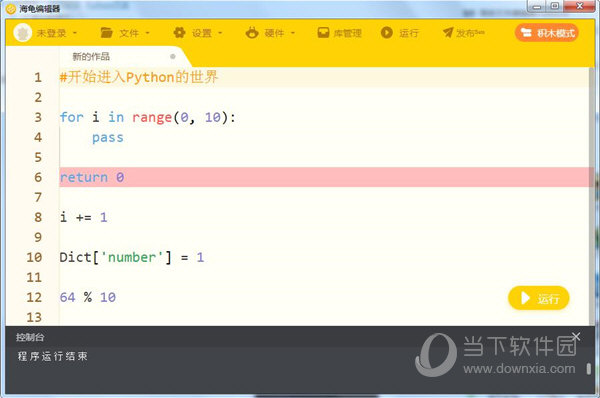Screen dimensions: 600x398
Task: Click the 'Dict' identifier on line 10
Action: pyautogui.click(x=75, y=257)
